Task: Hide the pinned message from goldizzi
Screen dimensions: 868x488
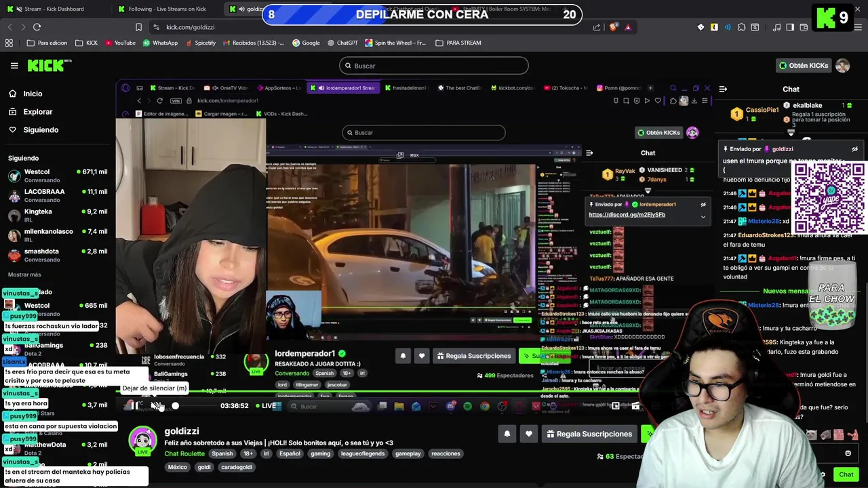Action: point(854,149)
